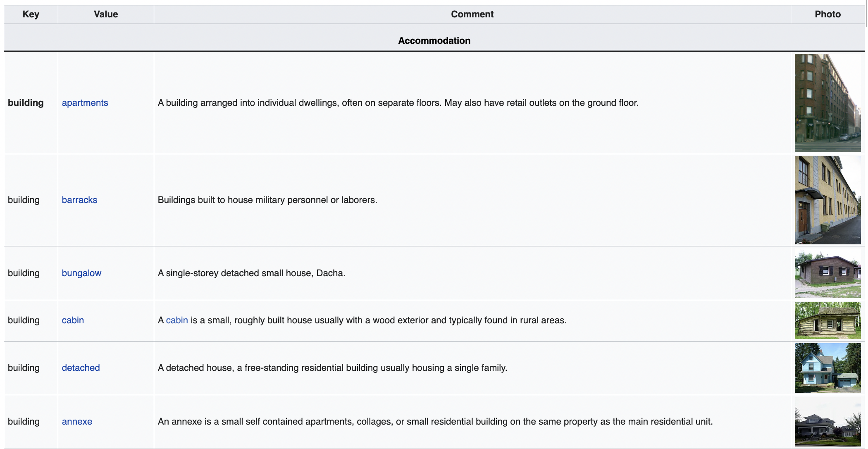Open the annexe house photo thumbnail
The image size is (868, 449).
coord(827,422)
